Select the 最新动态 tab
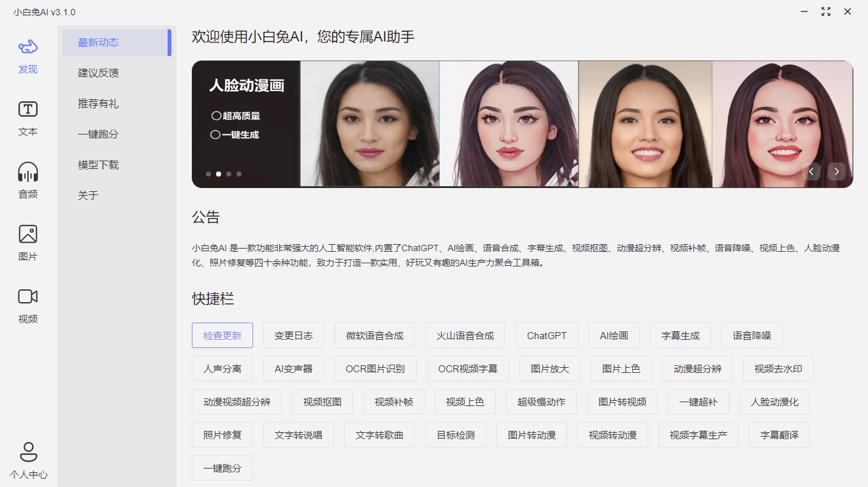Image resolution: width=868 pixels, height=487 pixels. [117, 43]
